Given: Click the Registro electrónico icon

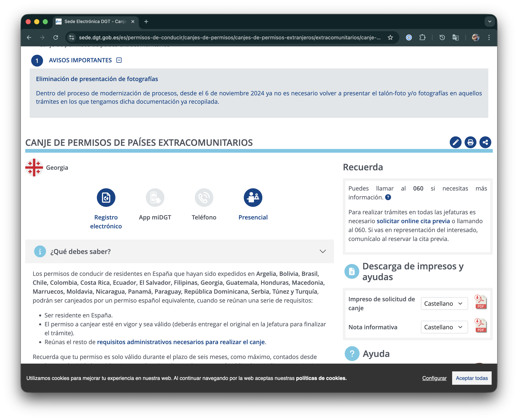Looking at the screenshot, I should click(x=106, y=197).
